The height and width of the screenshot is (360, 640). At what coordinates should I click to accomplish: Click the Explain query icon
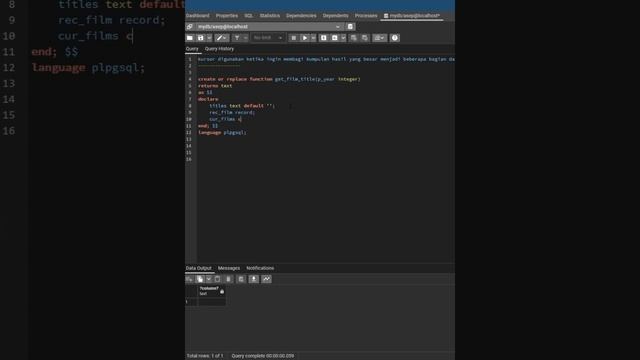[324, 38]
